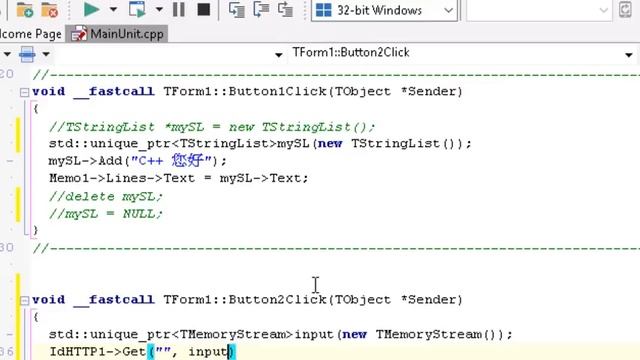Image resolution: width=640 pixels, height=360 pixels.
Task: Click the blue navigation icon left of editor bar
Action: click(27, 54)
